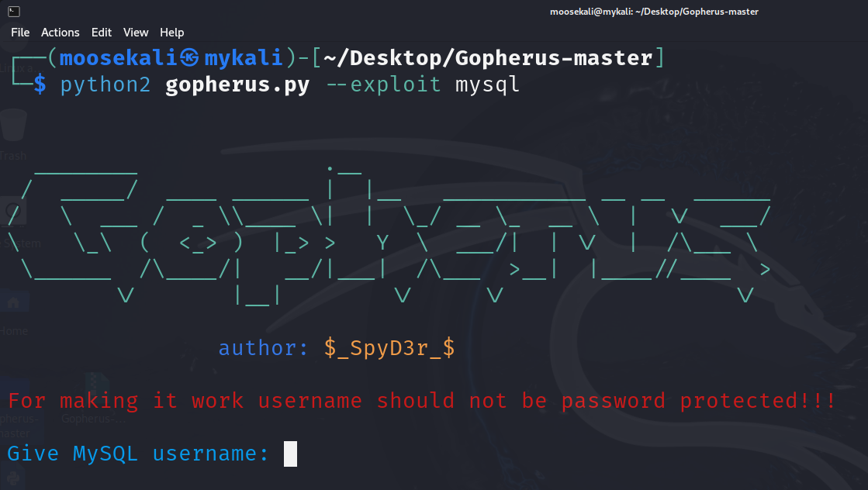Click the python2 command word
The image size is (868, 490).
click(105, 85)
